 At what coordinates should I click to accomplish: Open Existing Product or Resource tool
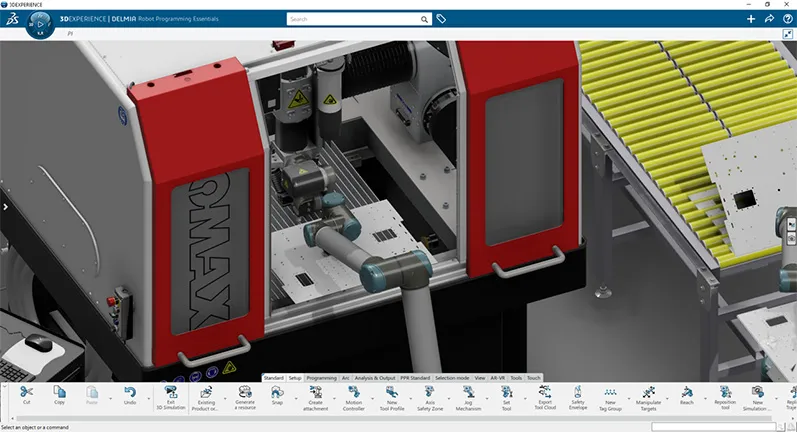(x=206, y=392)
